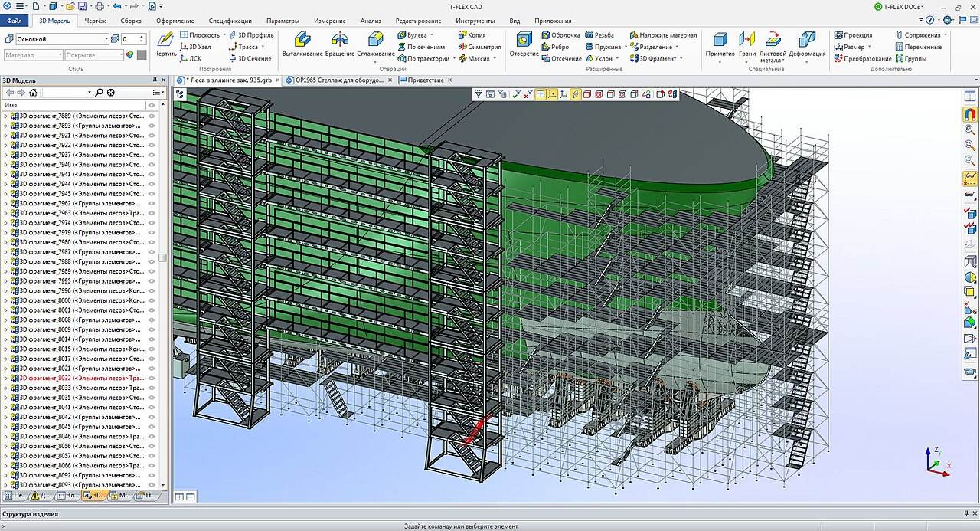Open the Группы groups tool
Viewport: 980px width, 531px height.
click(x=910, y=58)
